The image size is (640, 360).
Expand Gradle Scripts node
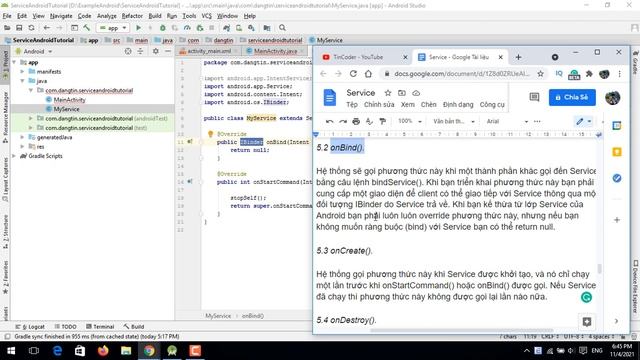14,156
